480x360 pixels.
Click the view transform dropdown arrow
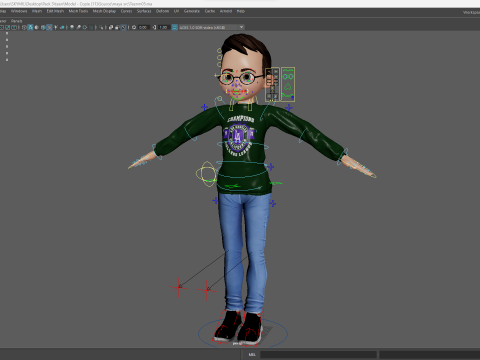(241, 27)
